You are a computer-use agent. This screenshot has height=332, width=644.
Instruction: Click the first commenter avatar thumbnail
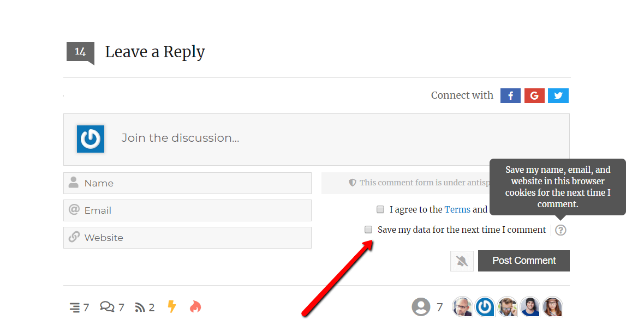(462, 307)
